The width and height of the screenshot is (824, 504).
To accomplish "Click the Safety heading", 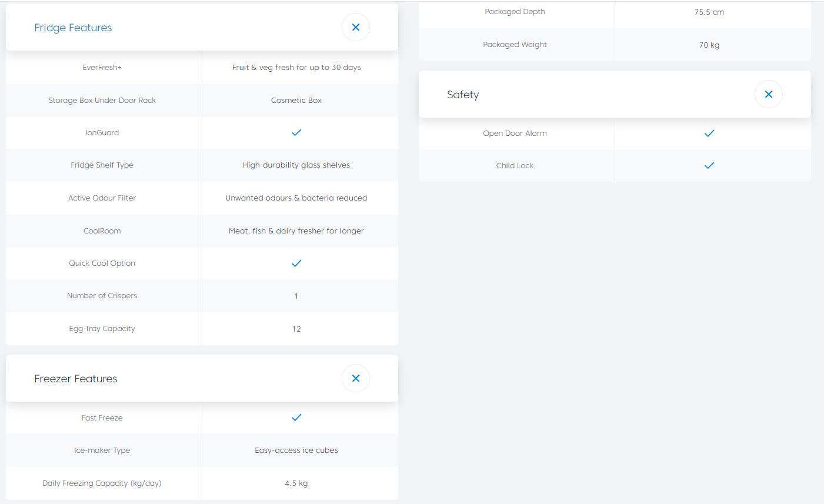I will tap(463, 95).
